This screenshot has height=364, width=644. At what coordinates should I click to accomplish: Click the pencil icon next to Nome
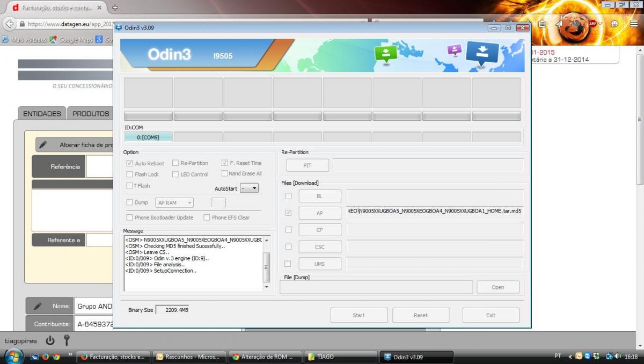(38, 306)
